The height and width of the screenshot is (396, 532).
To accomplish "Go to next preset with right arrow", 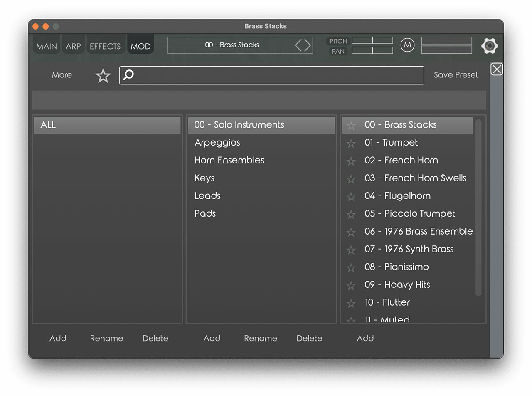I will coord(308,45).
